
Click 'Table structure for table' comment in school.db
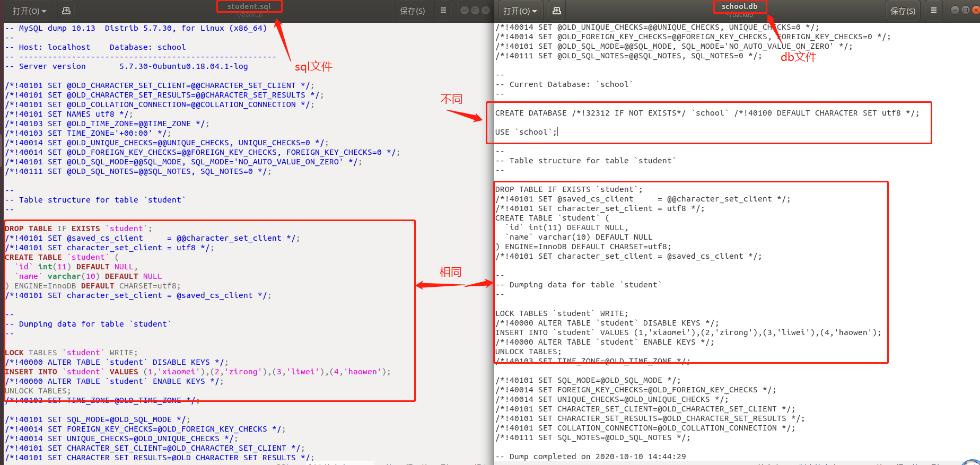point(586,161)
